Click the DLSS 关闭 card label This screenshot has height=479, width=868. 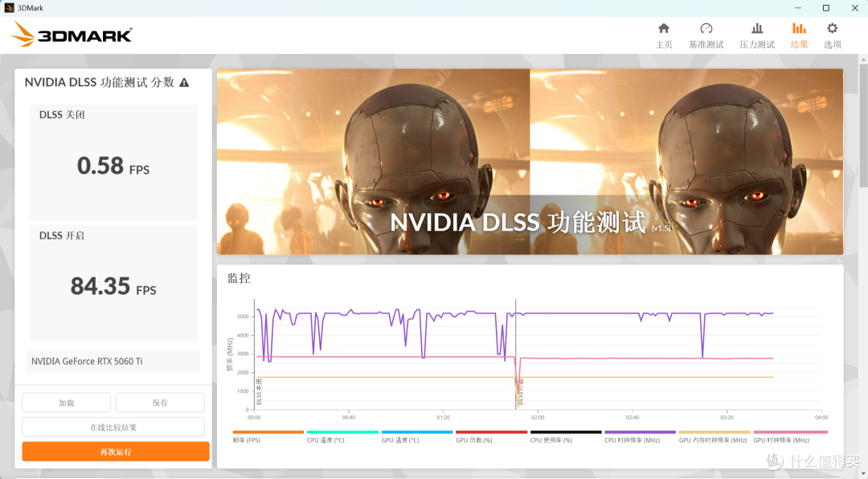[61, 115]
